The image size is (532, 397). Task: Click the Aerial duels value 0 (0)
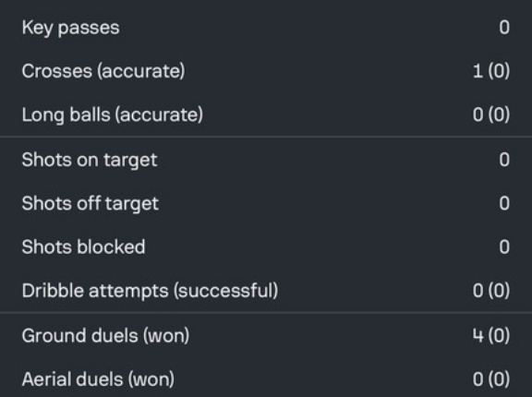coord(491,379)
